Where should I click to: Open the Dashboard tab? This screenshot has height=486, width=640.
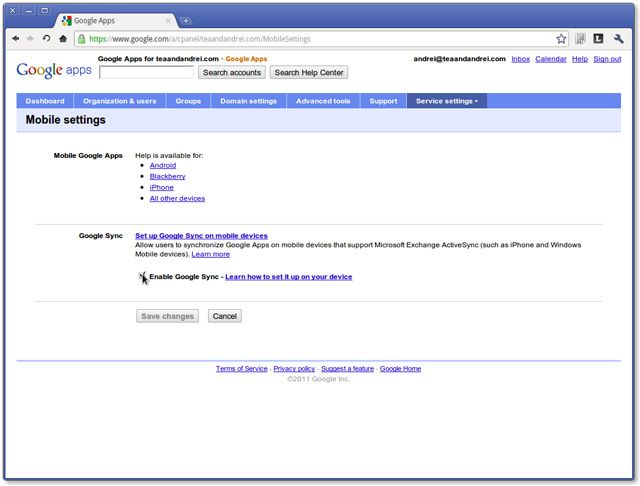45,101
